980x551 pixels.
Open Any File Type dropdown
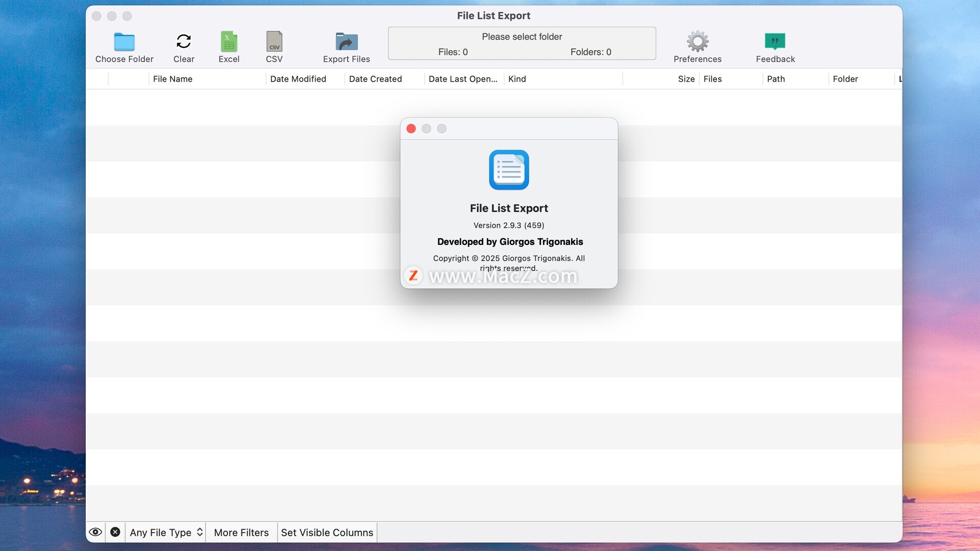click(x=166, y=532)
